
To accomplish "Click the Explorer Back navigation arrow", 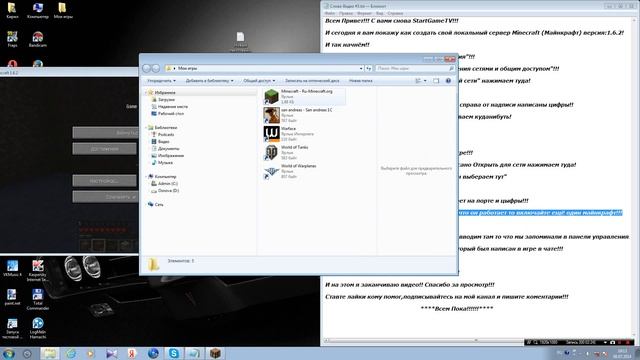I will pos(147,69).
